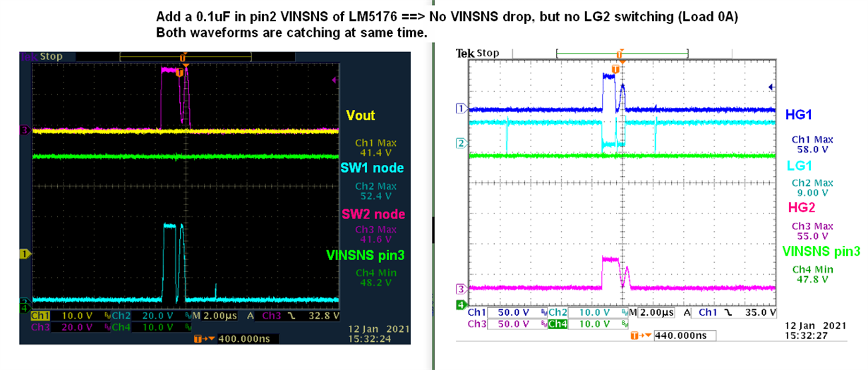Select trigger position marker T on the HG1 capture
Screen dimensions: 868x370
point(615,69)
